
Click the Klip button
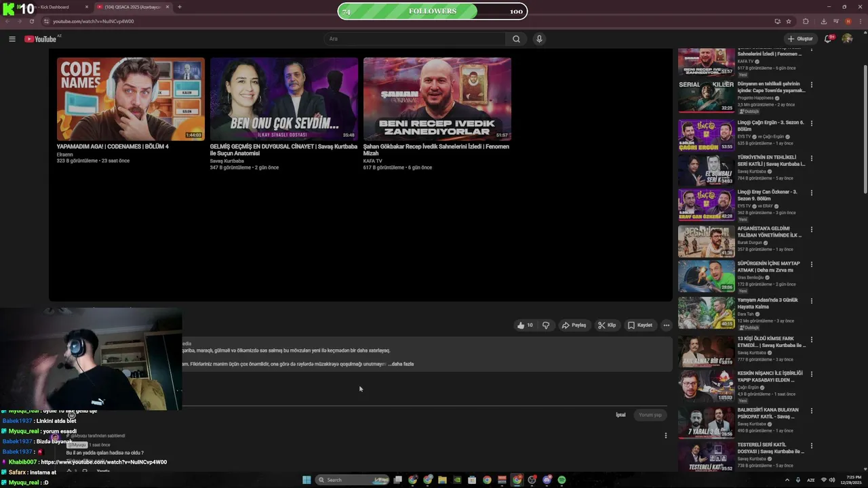607,325
